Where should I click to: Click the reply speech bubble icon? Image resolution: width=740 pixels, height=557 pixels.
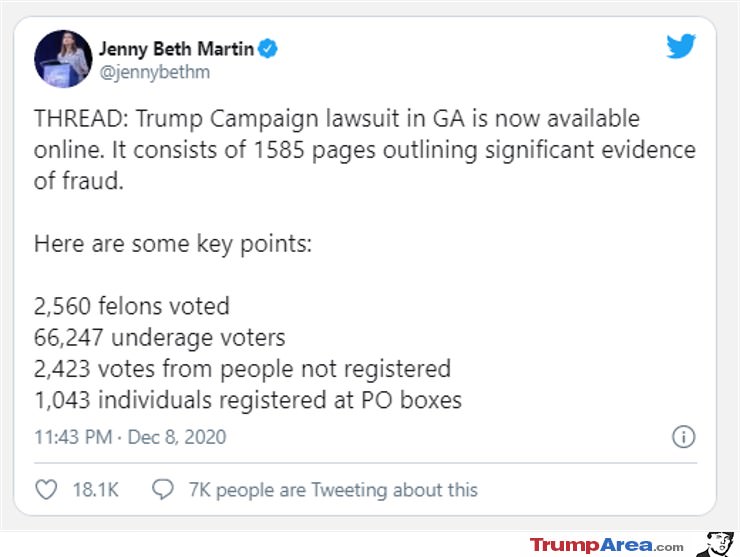[x=163, y=489]
